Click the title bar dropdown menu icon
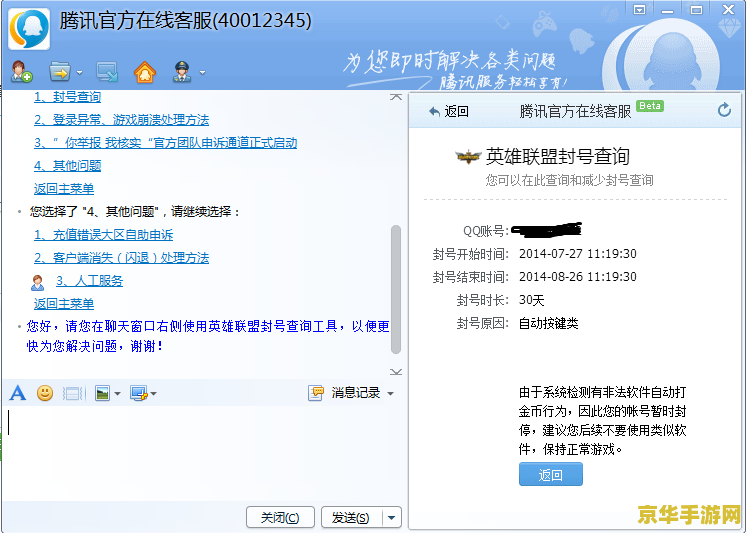The image size is (747, 533). [639, 10]
